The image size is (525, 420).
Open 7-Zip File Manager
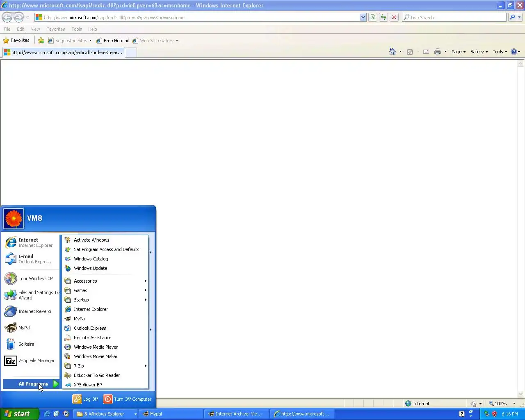[31, 361]
